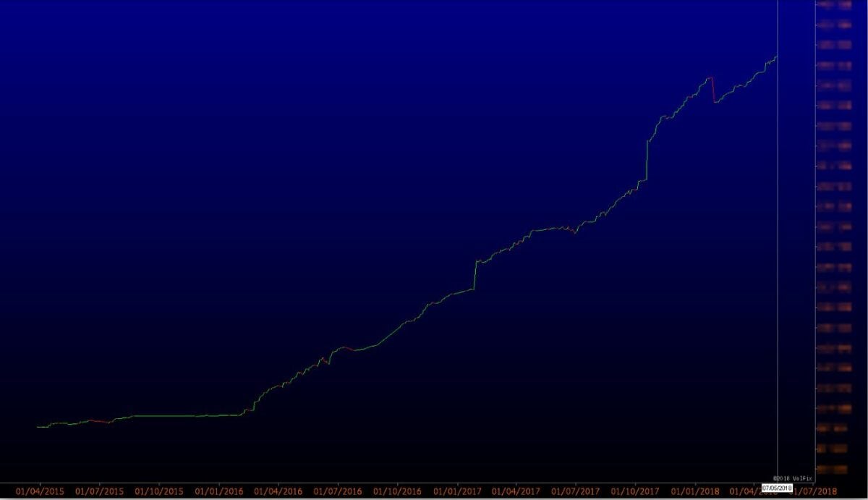This screenshot has height=500, width=868.
Task: Pick the 01/01/2018 date on the axis
Action: pyautogui.click(x=696, y=491)
